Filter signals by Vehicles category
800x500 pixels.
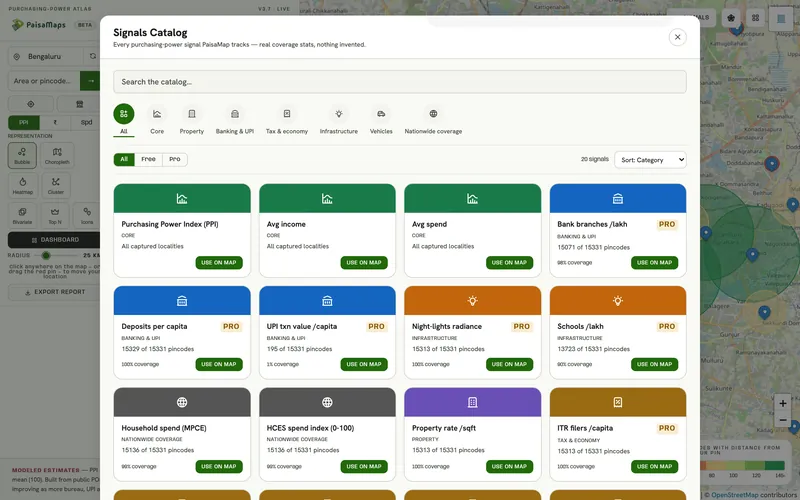tap(381, 120)
